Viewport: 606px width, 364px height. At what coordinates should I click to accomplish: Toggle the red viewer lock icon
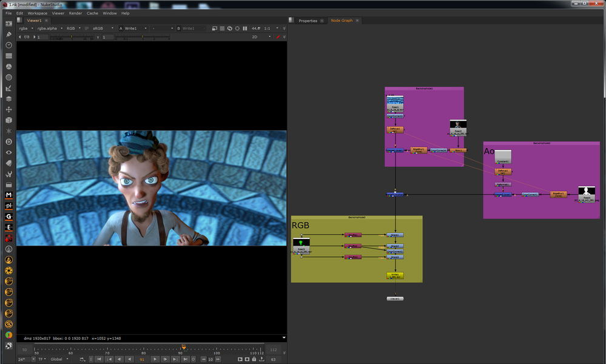(x=278, y=37)
